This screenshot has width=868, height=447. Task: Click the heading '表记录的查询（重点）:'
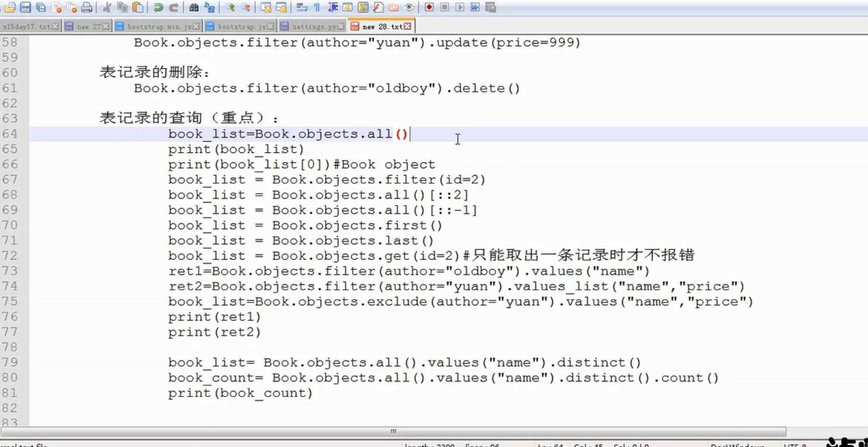(189, 118)
